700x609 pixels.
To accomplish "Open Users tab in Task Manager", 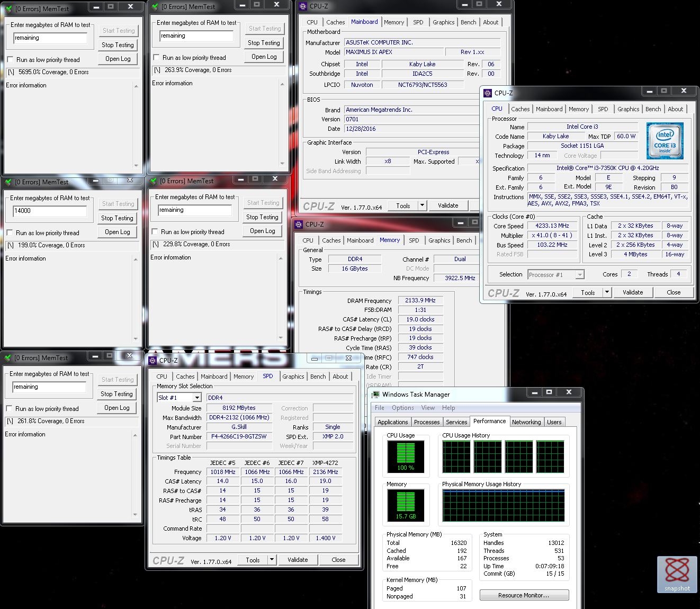I will [x=554, y=422].
